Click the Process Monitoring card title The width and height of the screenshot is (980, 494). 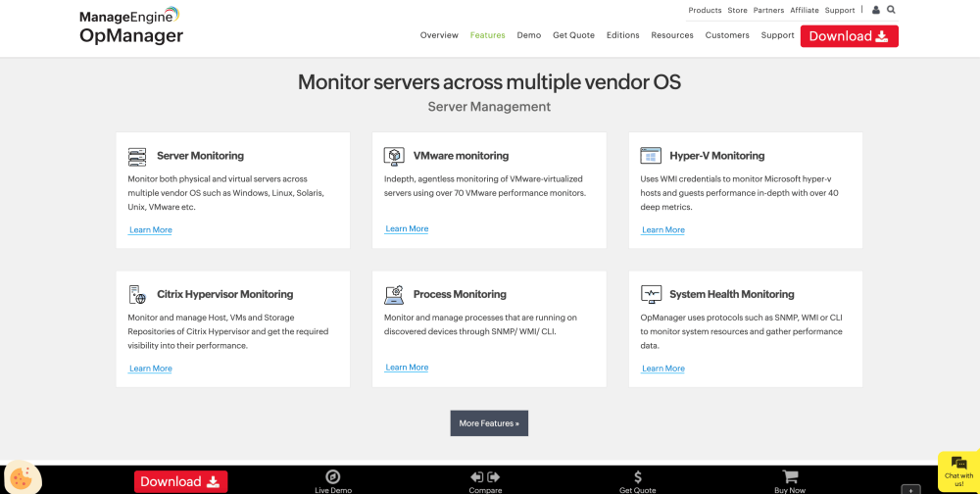460,294
